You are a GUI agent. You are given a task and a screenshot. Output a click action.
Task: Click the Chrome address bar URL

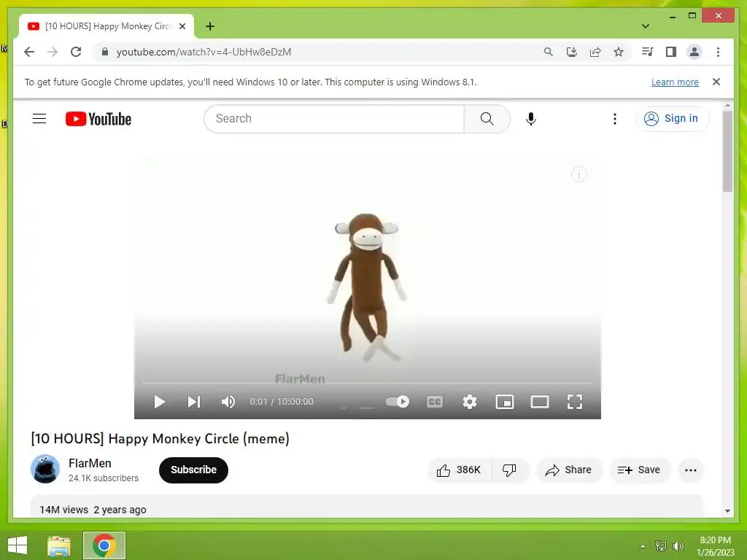click(x=204, y=52)
